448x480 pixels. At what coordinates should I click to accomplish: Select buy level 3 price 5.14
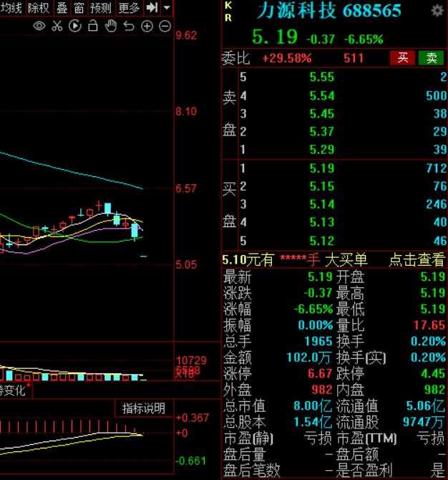322,204
